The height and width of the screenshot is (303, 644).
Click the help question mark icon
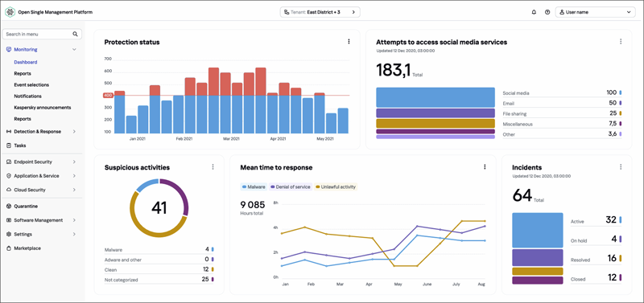point(547,12)
